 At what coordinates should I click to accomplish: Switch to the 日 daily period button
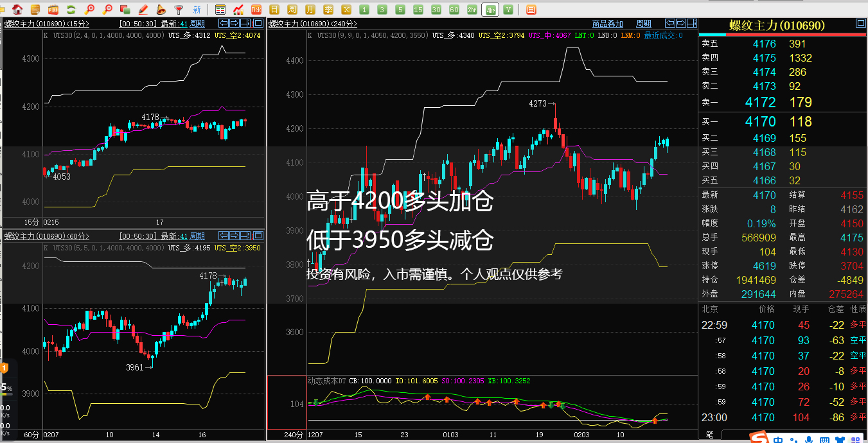click(x=274, y=10)
